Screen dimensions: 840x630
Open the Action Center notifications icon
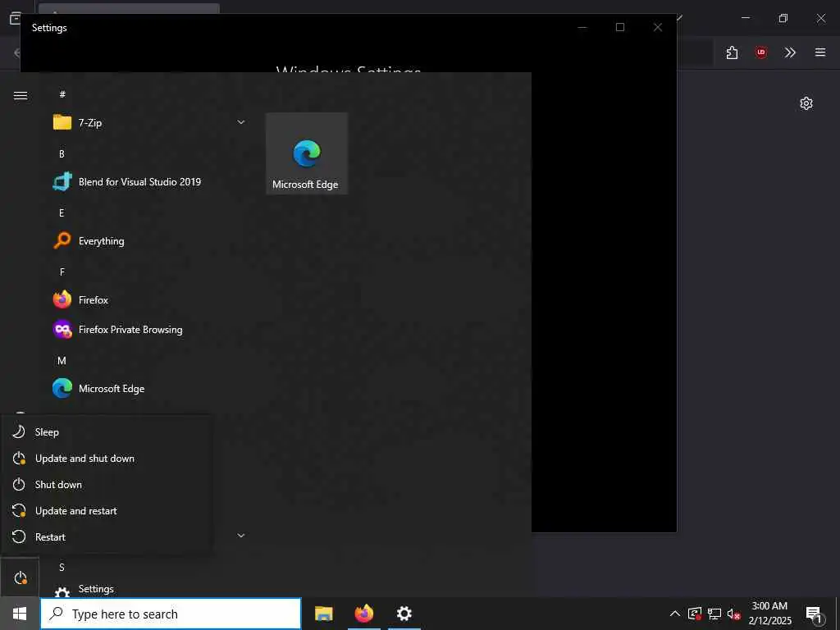(x=814, y=614)
